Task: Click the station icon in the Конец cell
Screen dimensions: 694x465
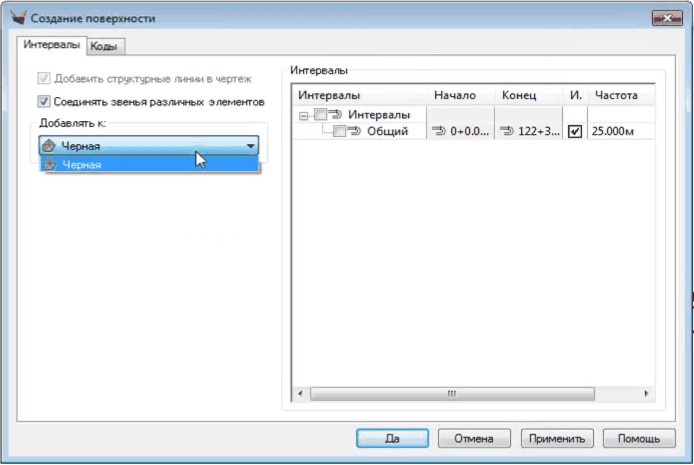Action: [x=508, y=131]
